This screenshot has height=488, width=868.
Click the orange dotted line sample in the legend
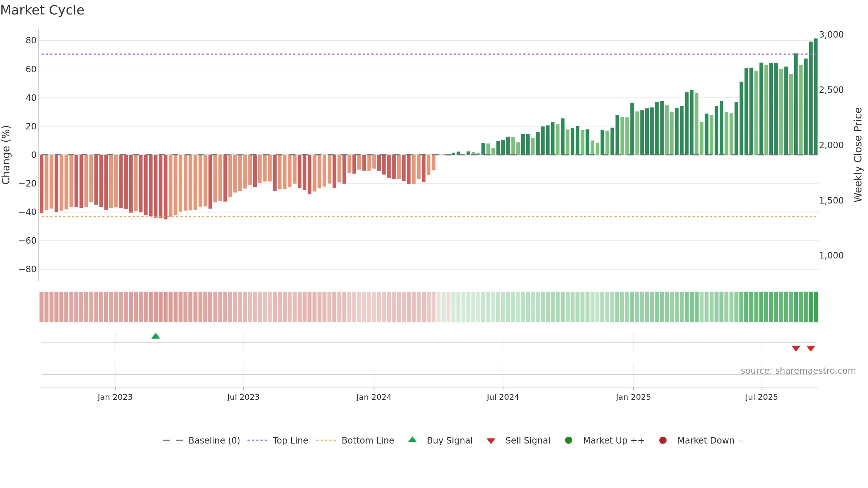(326, 440)
